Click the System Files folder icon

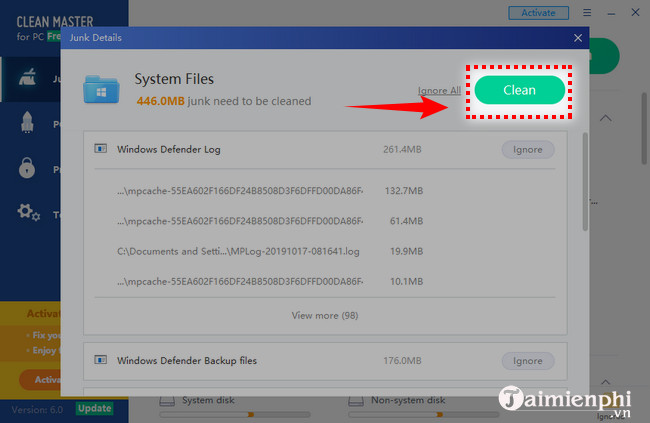point(101,89)
